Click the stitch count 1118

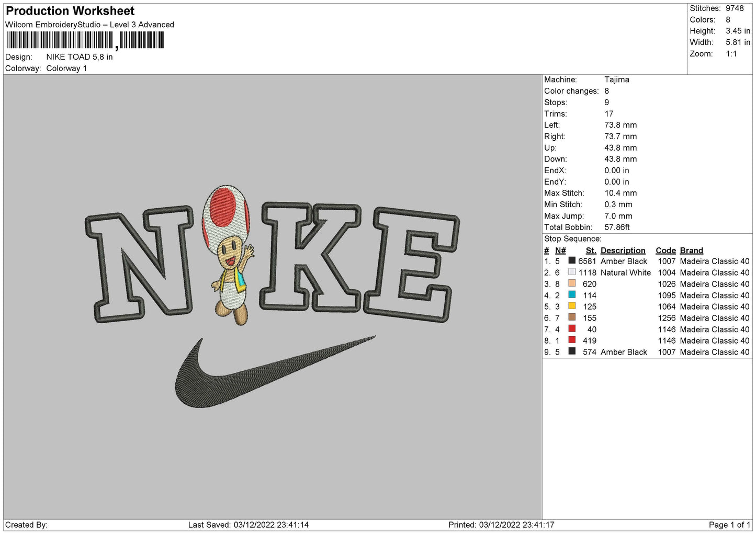point(587,272)
